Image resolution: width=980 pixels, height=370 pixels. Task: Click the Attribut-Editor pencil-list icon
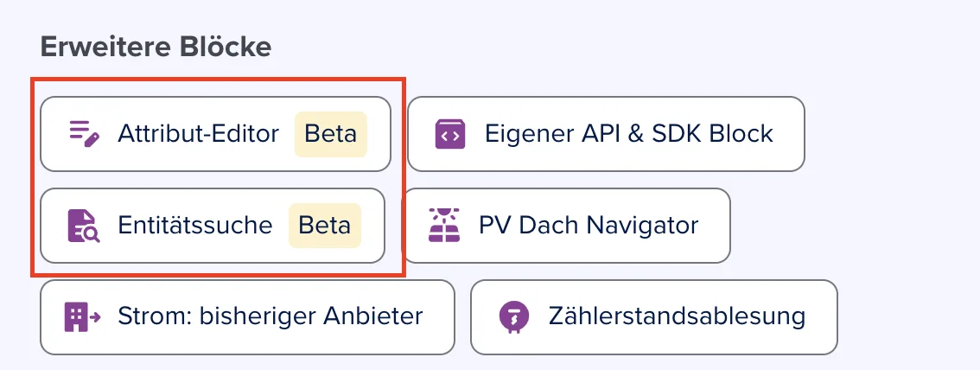point(84,134)
